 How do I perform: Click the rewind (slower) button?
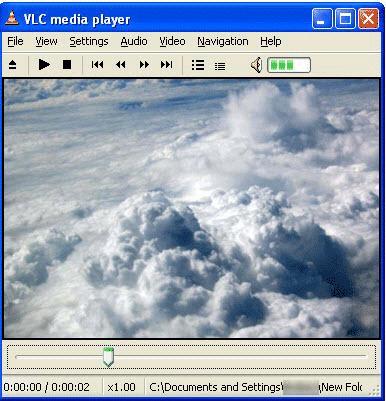121,65
